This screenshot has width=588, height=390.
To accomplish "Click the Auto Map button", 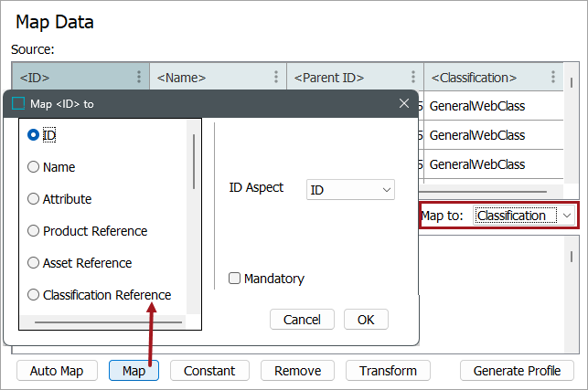I will coord(57,371).
